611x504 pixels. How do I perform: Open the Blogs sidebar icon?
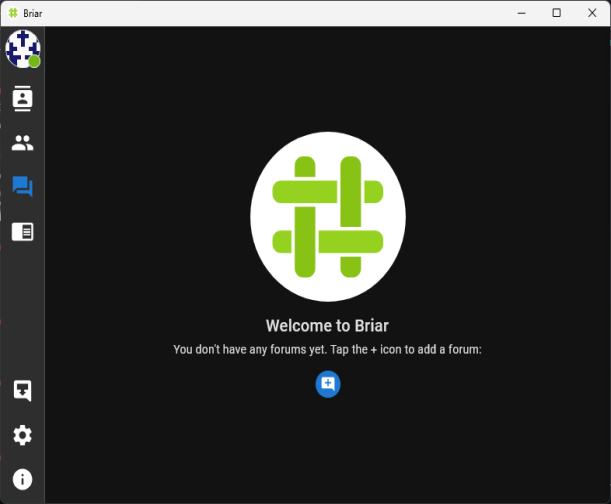click(x=23, y=232)
